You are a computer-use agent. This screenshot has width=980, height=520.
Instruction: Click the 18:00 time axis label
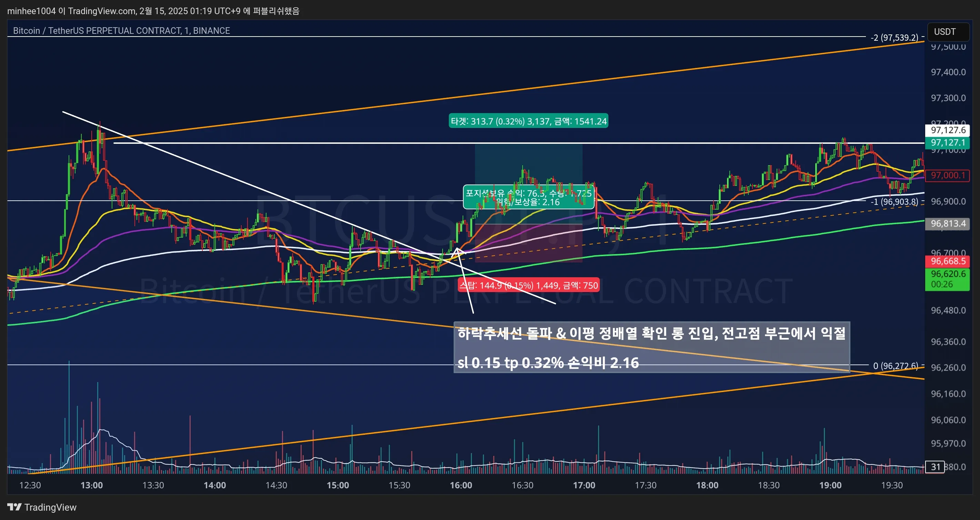(708, 486)
